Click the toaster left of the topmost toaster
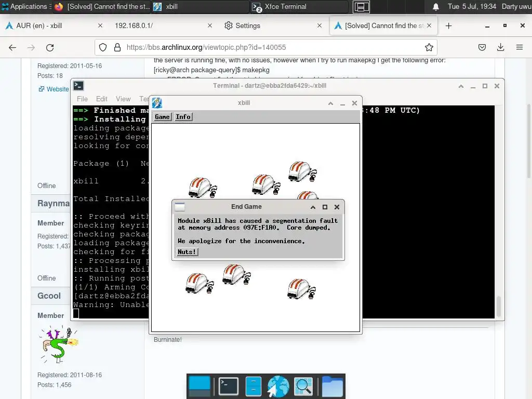The width and height of the screenshot is (532, 399). (x=267, y=185)
